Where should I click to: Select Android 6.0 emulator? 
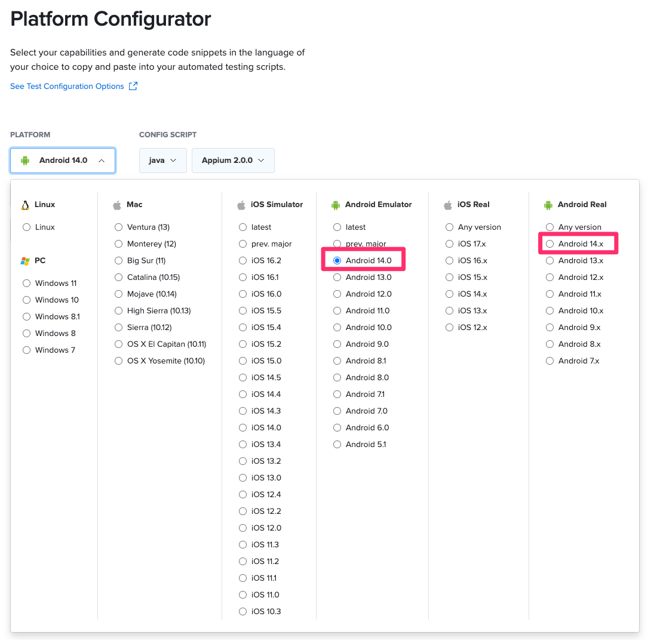click(337, 427)
